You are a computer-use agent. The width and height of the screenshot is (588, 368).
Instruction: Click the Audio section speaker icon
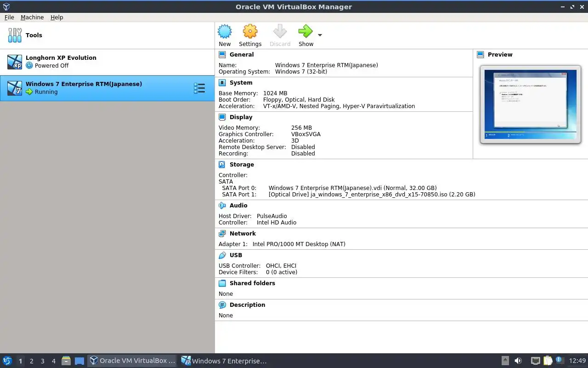click(222, 206)
